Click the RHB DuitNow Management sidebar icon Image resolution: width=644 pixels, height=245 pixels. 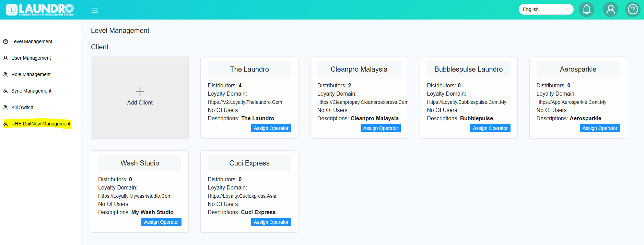click(x=5, y=124)
